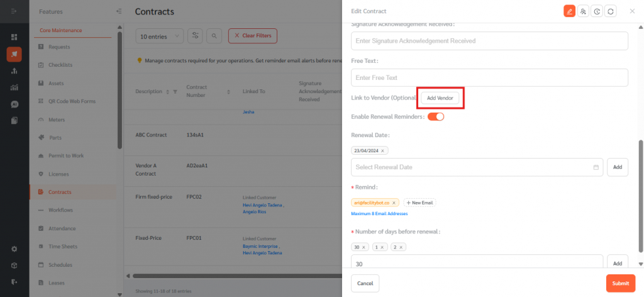Click the users icon beside the edit pencil
644x297 pixels.
pyautogui.click(x=583, y=11)
